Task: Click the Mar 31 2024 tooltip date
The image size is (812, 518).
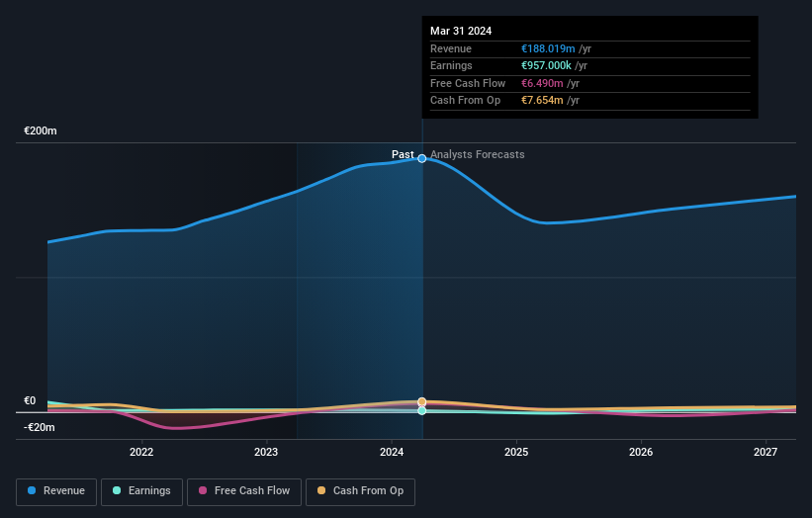Action: [x=461, y=31]
